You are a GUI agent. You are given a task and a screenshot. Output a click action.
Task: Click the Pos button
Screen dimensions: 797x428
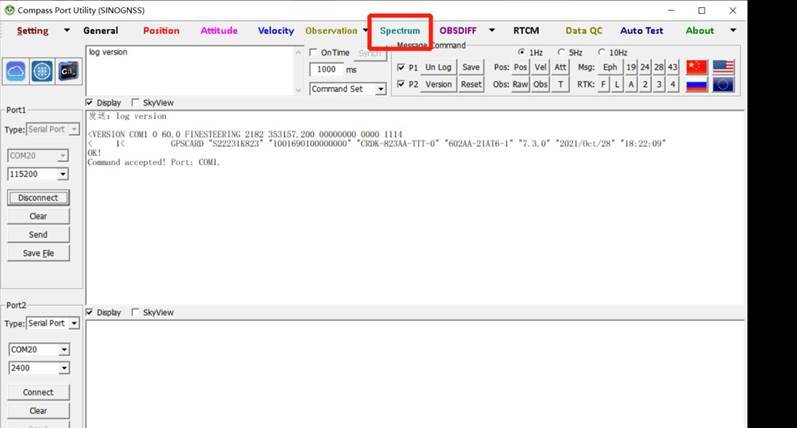click(x=520, y=67)
